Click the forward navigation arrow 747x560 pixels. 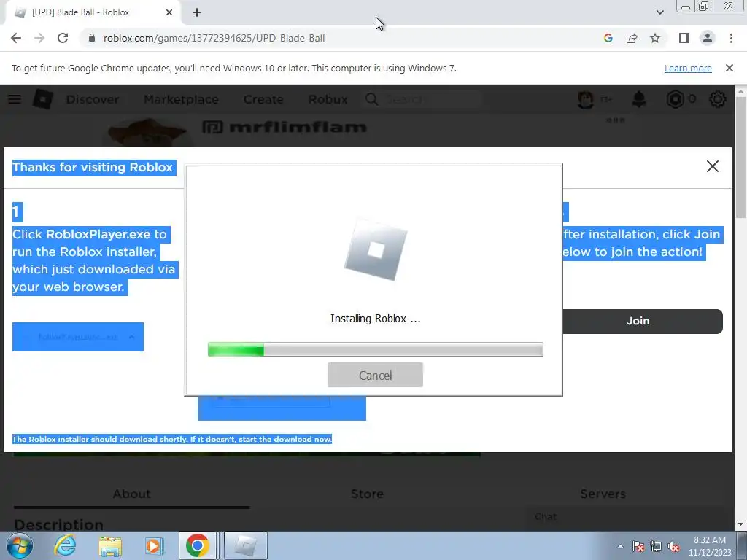click(39, 38)
